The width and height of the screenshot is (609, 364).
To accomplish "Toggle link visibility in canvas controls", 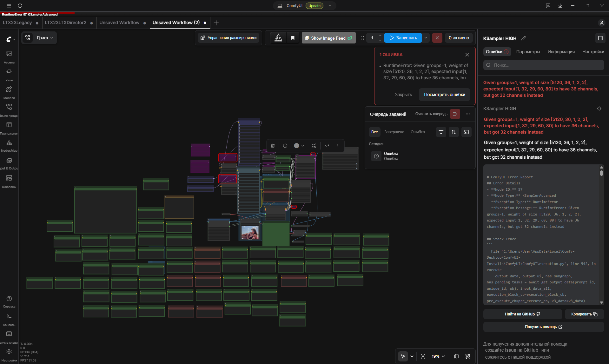I will click(x=468, y=356).
